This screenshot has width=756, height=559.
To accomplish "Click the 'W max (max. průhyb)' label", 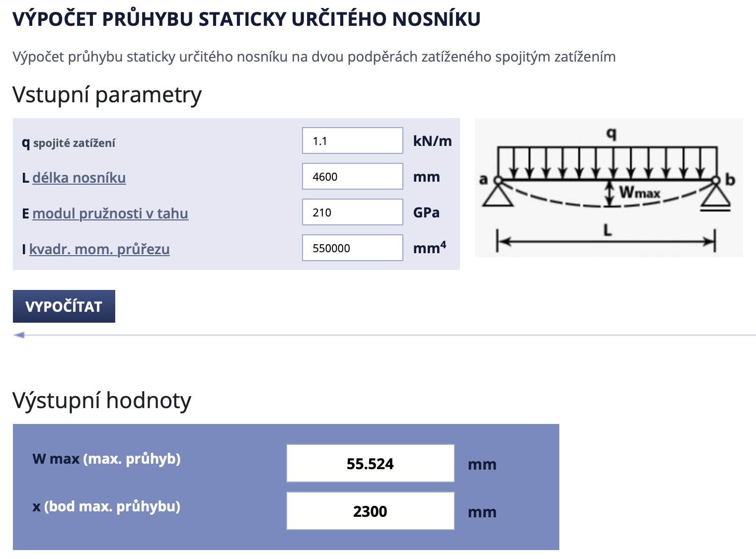I will click(106, 459).
